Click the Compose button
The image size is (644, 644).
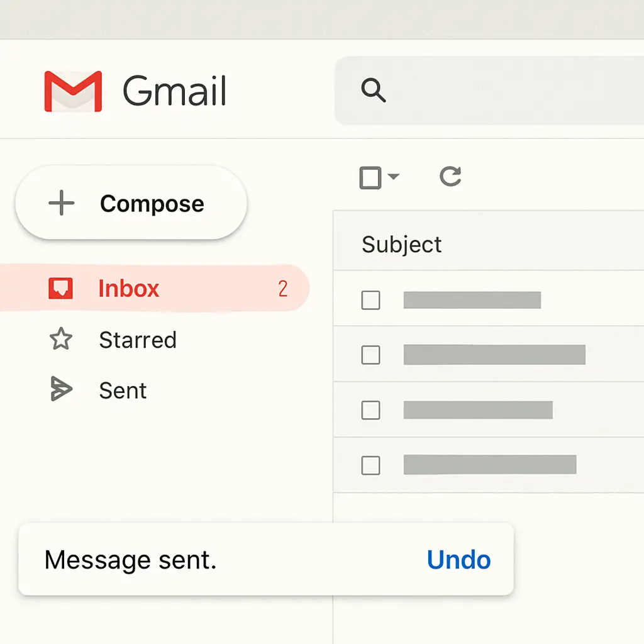tap(130, 203)
